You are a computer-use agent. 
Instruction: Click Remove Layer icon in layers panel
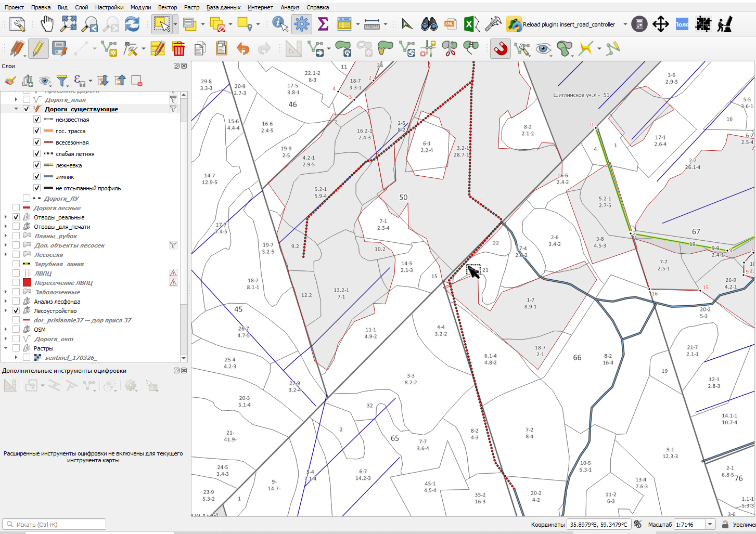coord(137,81)
